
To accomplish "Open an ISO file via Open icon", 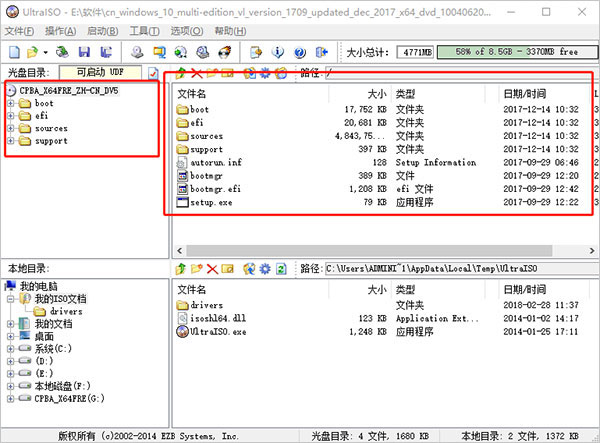I will tap(33, 52).
